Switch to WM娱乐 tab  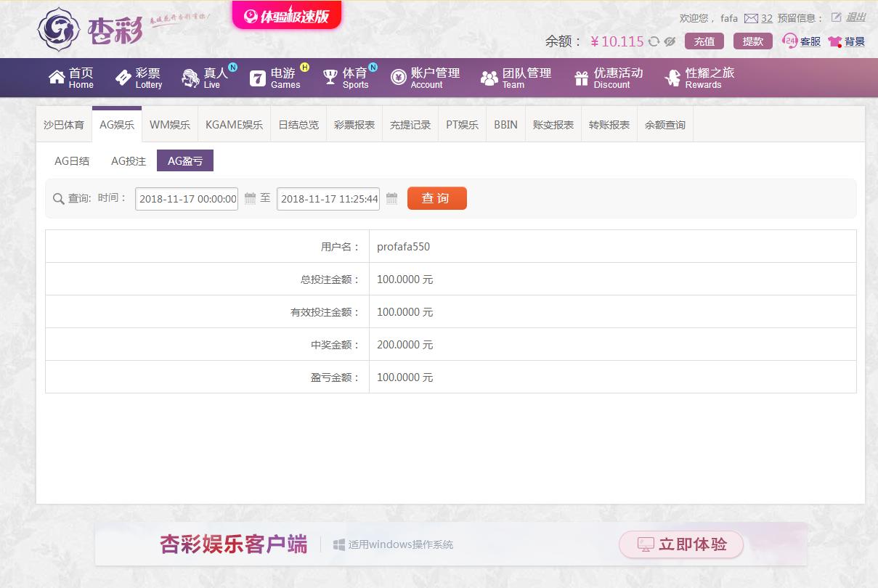170,124
